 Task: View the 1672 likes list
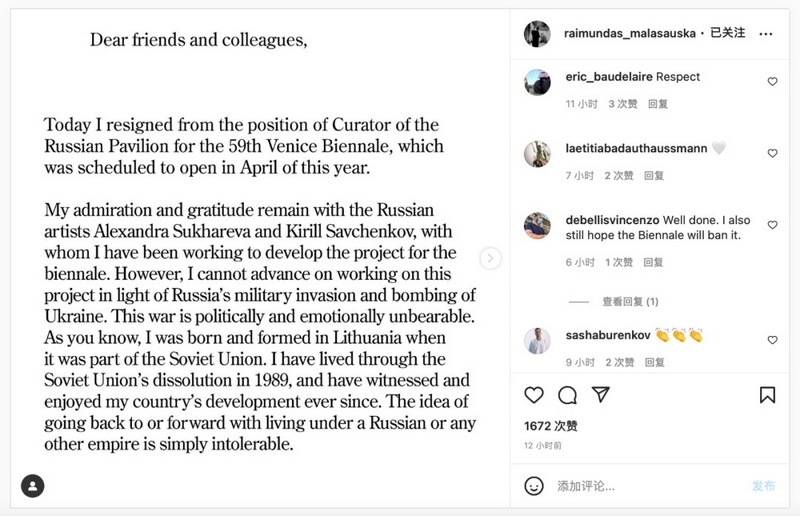pos(551,426)
